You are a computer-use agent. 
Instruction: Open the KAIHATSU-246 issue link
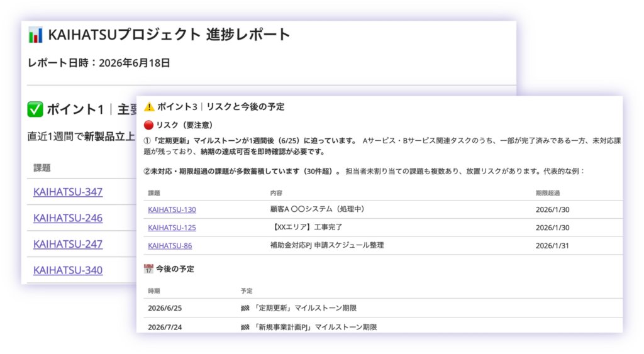coord(68,218)
